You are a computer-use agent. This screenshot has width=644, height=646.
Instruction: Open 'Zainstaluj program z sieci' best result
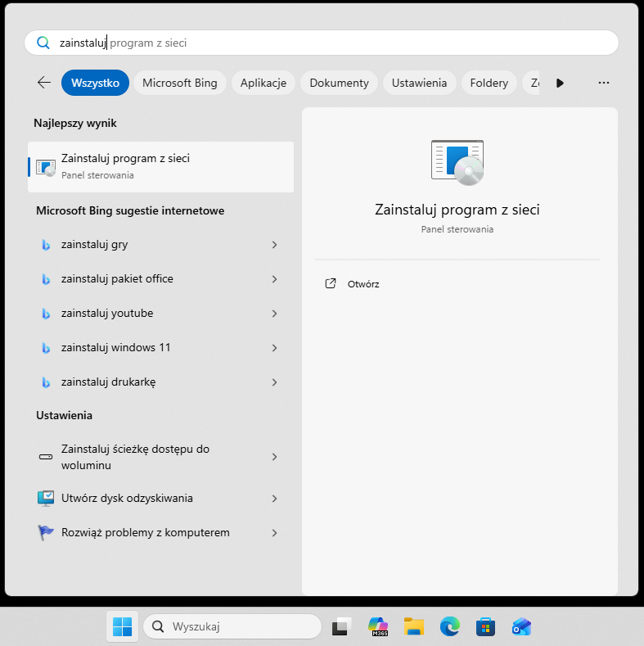pos(160,166)
